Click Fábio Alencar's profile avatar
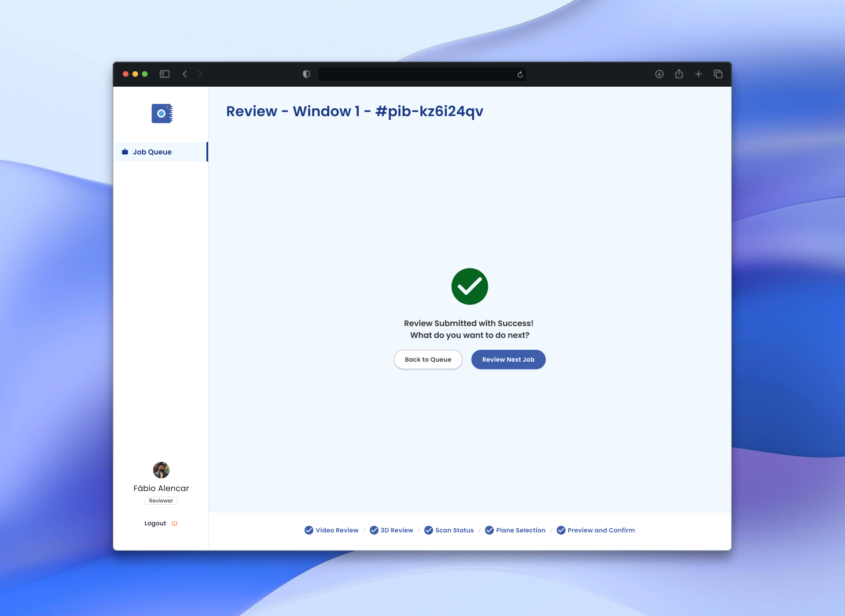The height and width of the screenshot is (616, 845). point(161,470)
